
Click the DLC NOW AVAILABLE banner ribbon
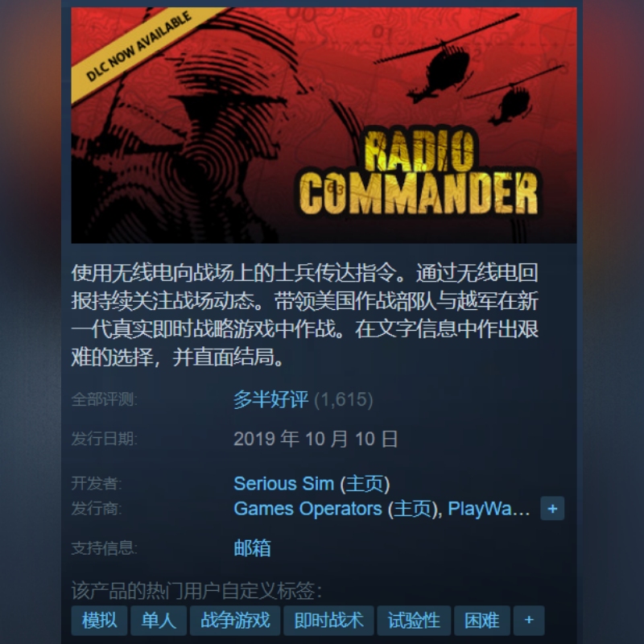point(139,46)
